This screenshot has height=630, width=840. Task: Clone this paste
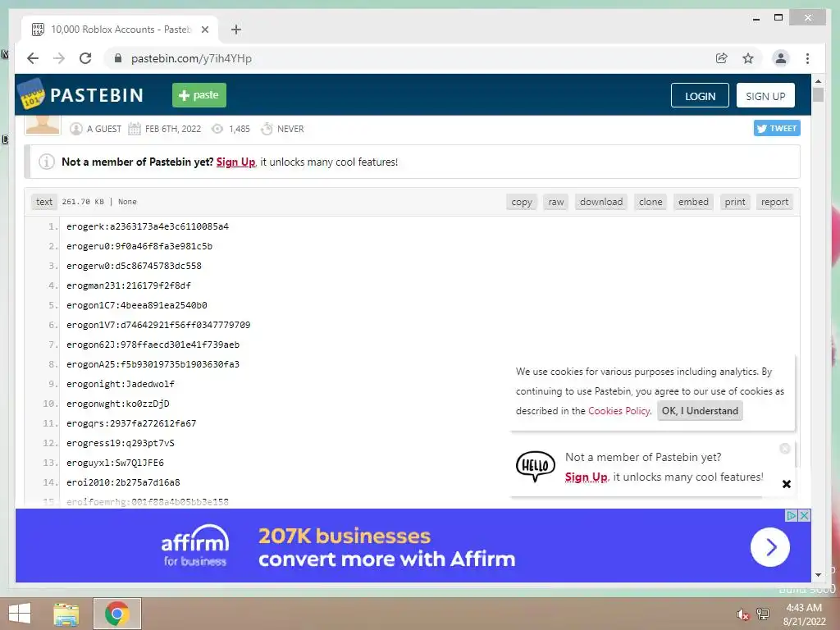(651, 202)
